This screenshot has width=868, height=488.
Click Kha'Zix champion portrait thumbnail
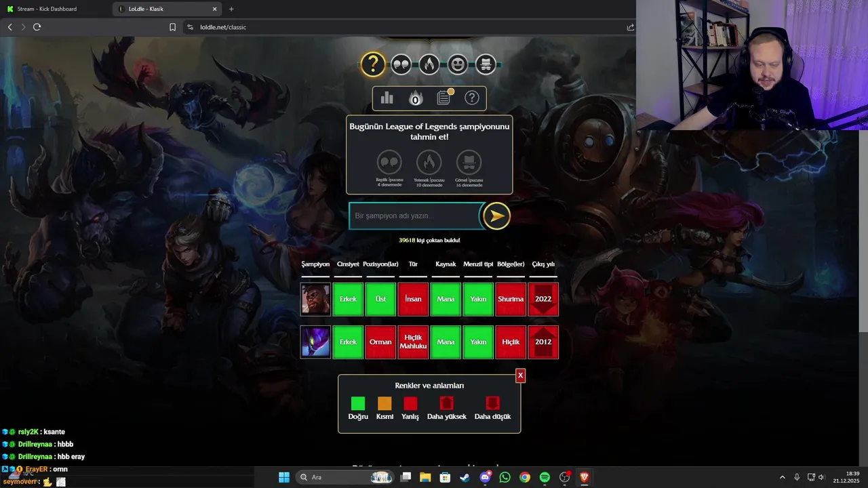click(x=316, y=342)
